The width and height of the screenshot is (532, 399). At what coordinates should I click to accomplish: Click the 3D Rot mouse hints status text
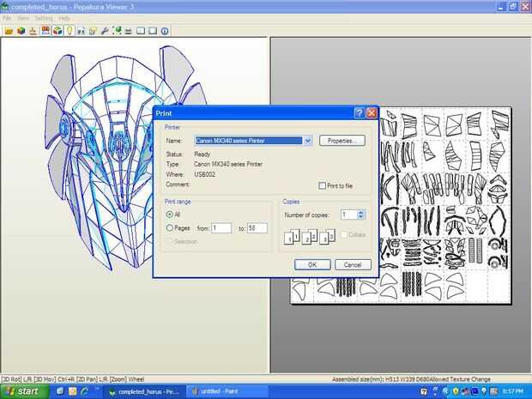(73, 379)
